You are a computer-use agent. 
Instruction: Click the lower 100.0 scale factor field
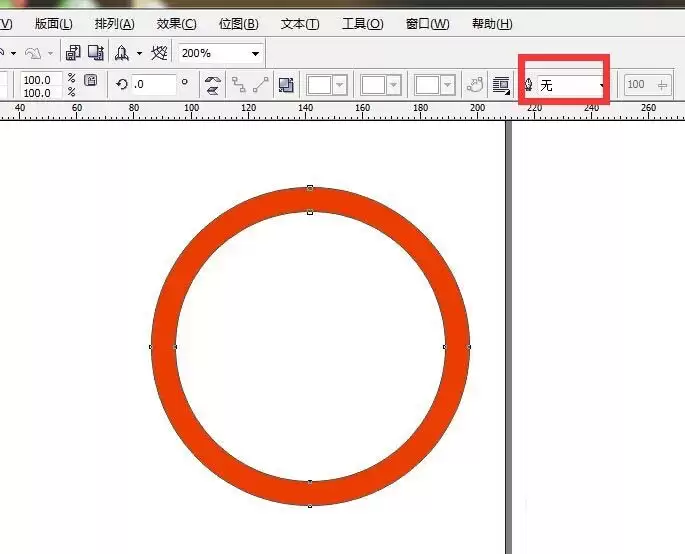(x=41, y=93)
